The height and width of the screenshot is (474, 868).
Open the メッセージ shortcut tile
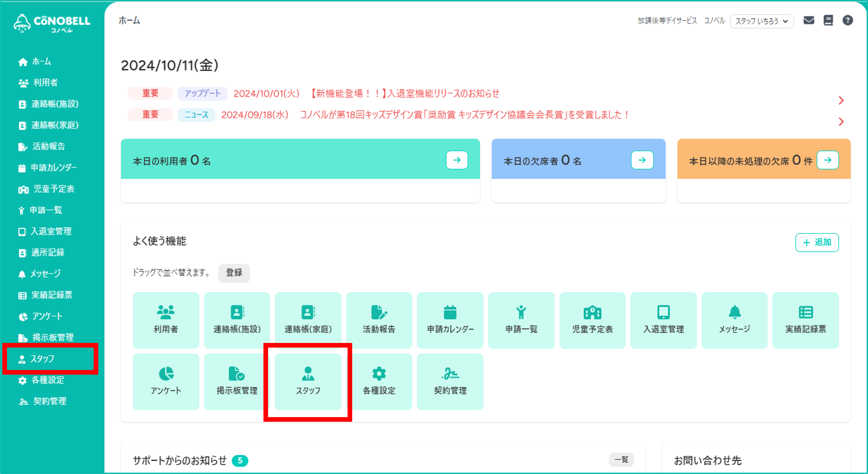pyautogui.click(x=734, y=320)
